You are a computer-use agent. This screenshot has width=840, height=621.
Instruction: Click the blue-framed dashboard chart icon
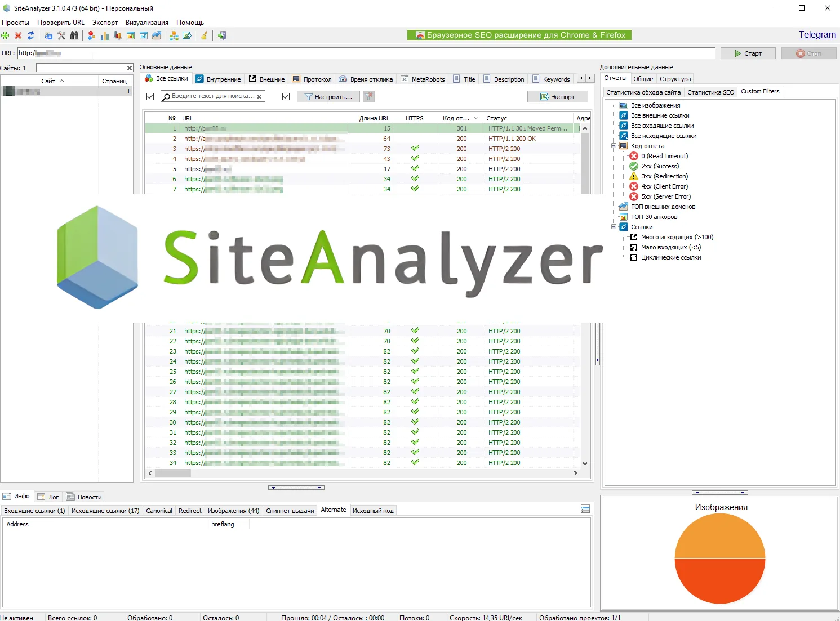144,35
